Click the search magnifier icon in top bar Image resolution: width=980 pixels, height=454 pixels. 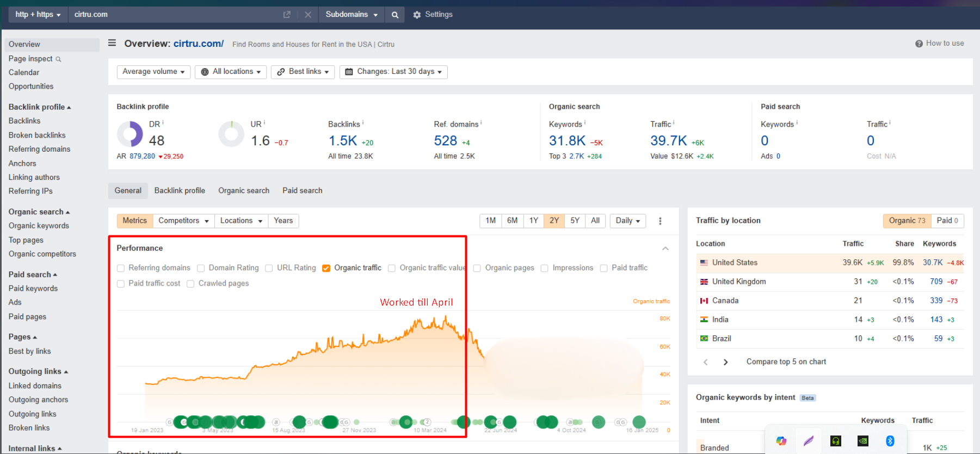(x=395, y=15)
